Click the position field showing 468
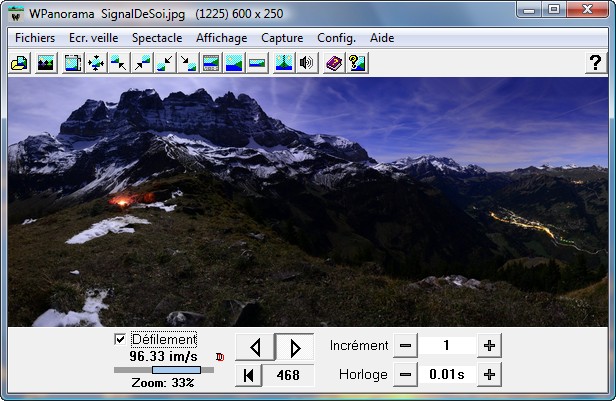The image size is (616, 401). click(288, 375)
